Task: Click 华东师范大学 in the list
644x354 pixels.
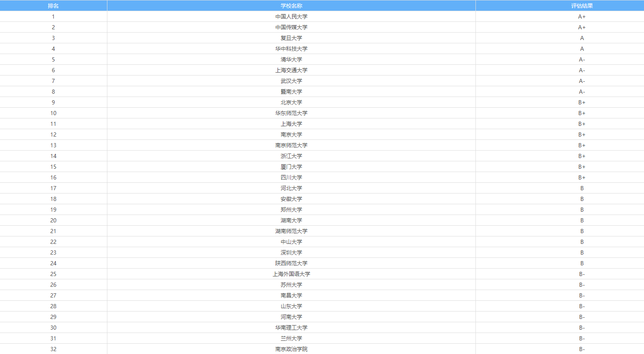Action: pyautogui.click(x=291, y=113)
